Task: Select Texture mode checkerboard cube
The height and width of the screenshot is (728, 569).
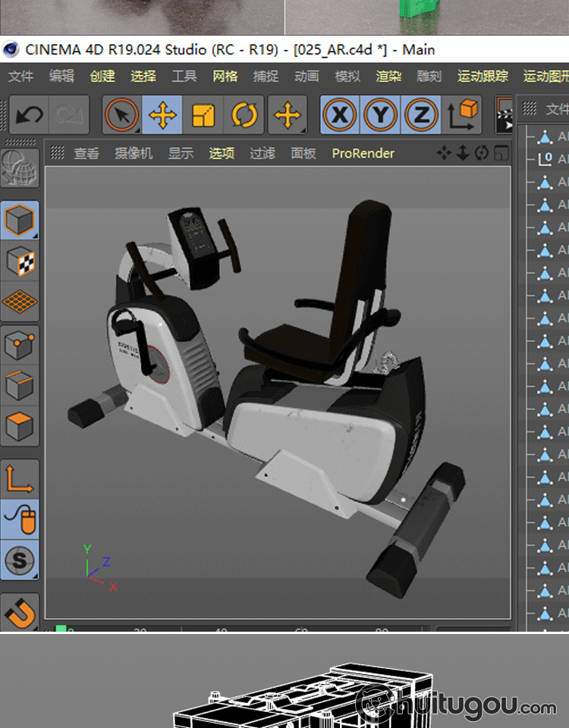Action: point(20,261)
